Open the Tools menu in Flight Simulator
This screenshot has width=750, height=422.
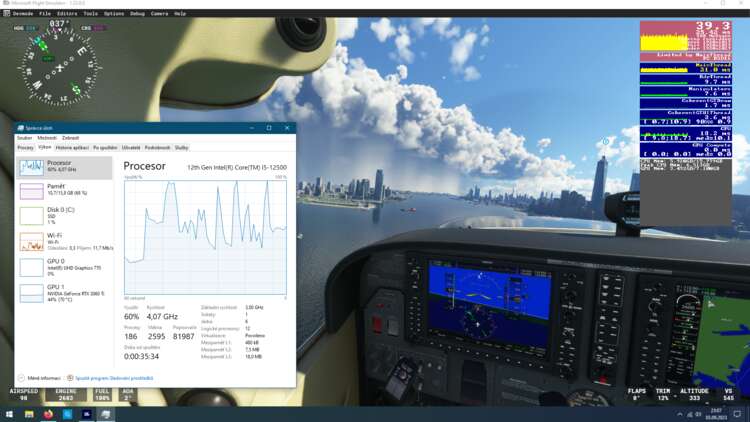tap(90, 13)
